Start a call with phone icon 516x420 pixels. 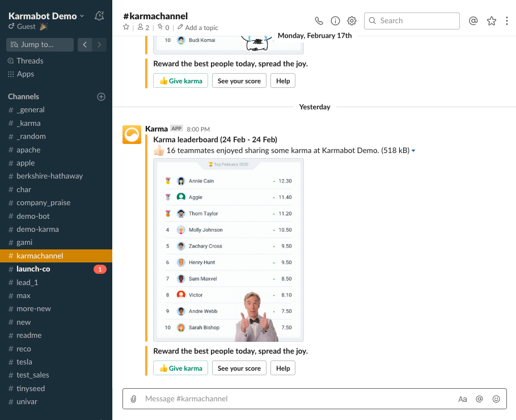(319, 21)
